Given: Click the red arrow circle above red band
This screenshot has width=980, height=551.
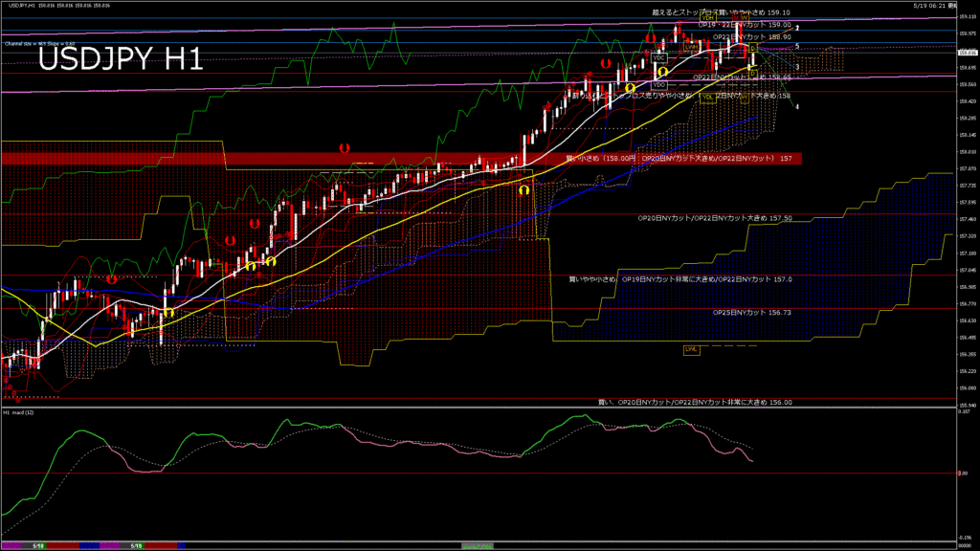Looking at the screenshot, I should coord(344,148).
